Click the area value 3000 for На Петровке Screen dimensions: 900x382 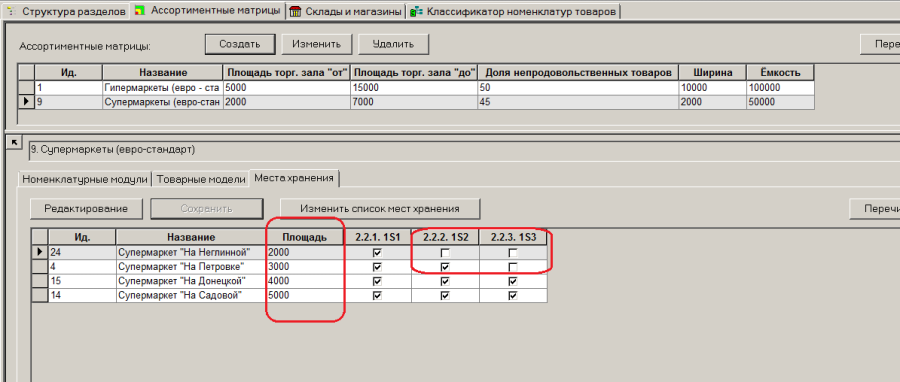click(x=304, y=267)
